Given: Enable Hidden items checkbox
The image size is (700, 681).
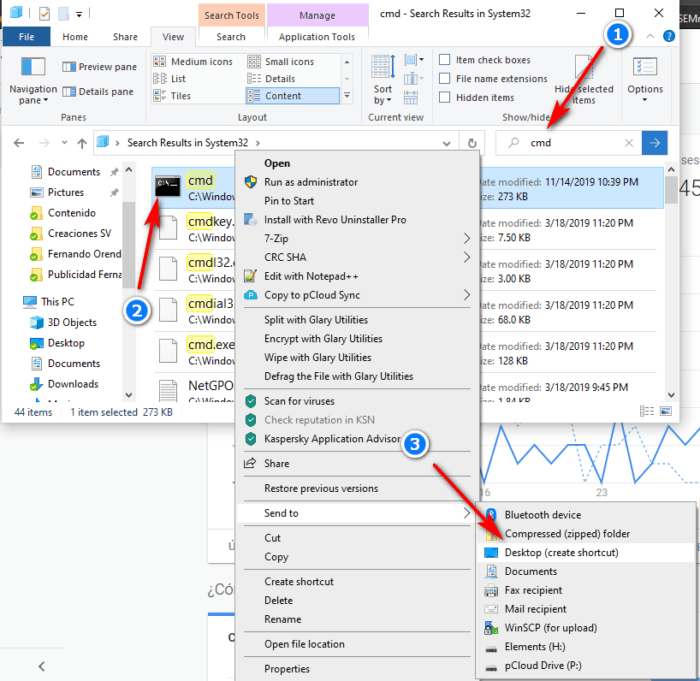Looking at the screenshot, I should [x=445, y=97].
